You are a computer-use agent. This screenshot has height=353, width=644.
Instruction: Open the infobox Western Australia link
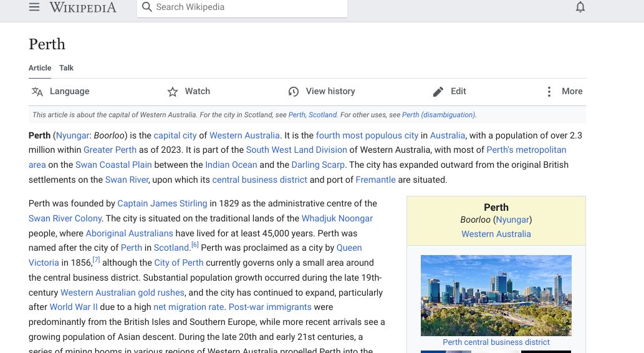coord(496,235)
